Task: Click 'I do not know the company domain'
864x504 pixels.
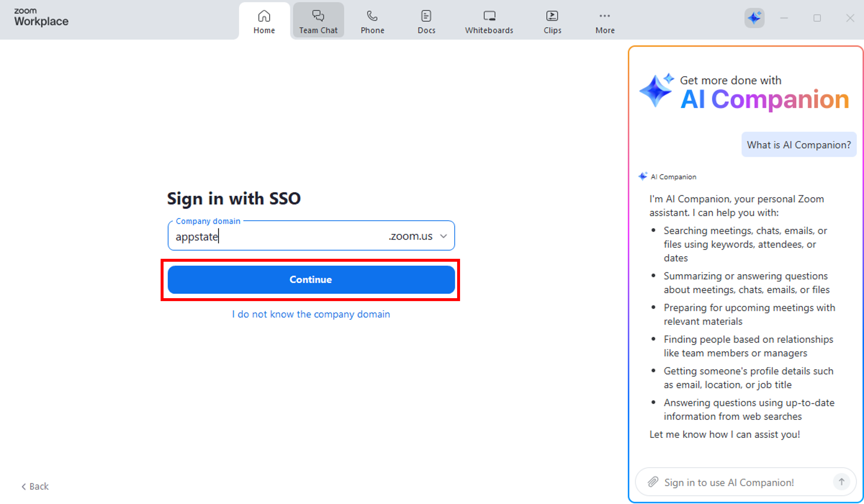Action: (x=311, y=314)
